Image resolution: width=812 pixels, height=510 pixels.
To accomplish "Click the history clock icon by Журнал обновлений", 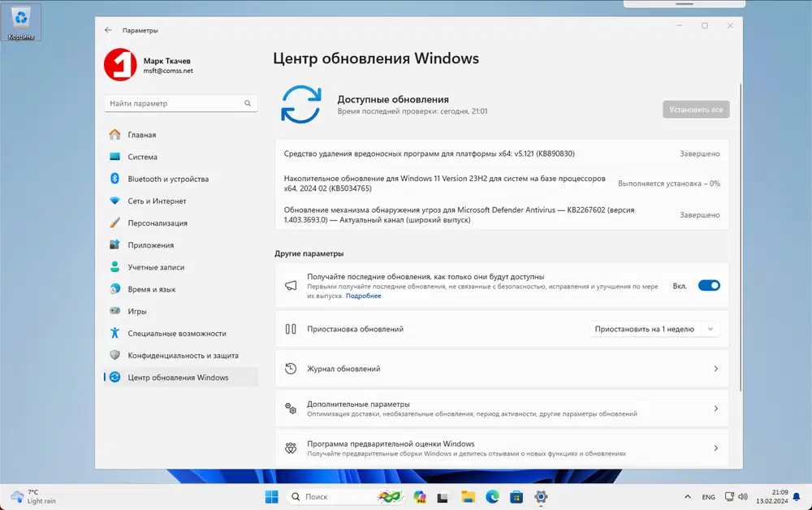I will [x=291, y=369].
